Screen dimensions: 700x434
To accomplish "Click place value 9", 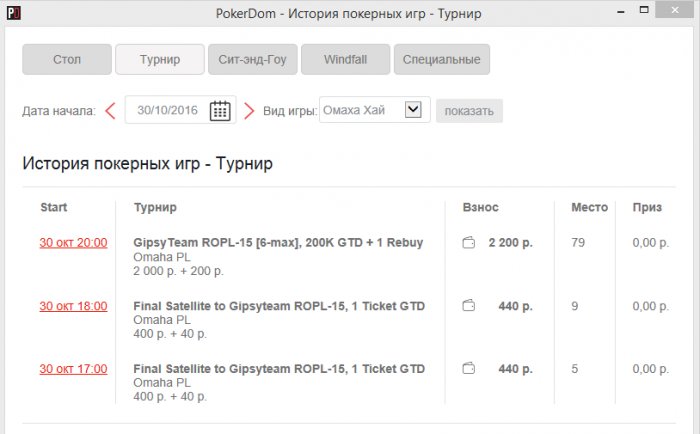I will [x=575, y=306].
